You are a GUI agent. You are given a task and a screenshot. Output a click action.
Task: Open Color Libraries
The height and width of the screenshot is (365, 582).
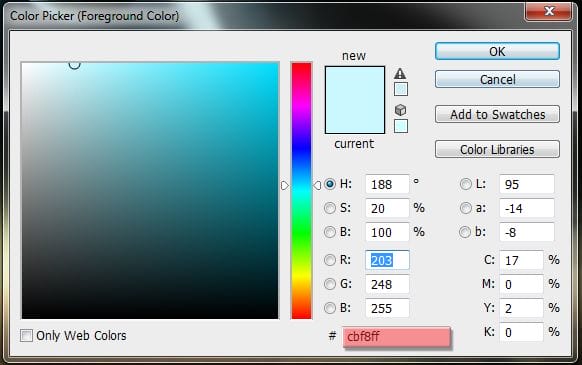tap(497, 149)
